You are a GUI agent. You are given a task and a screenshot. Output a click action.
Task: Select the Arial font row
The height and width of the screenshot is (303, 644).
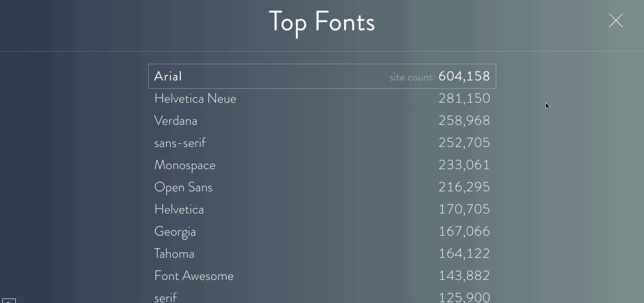322,76
